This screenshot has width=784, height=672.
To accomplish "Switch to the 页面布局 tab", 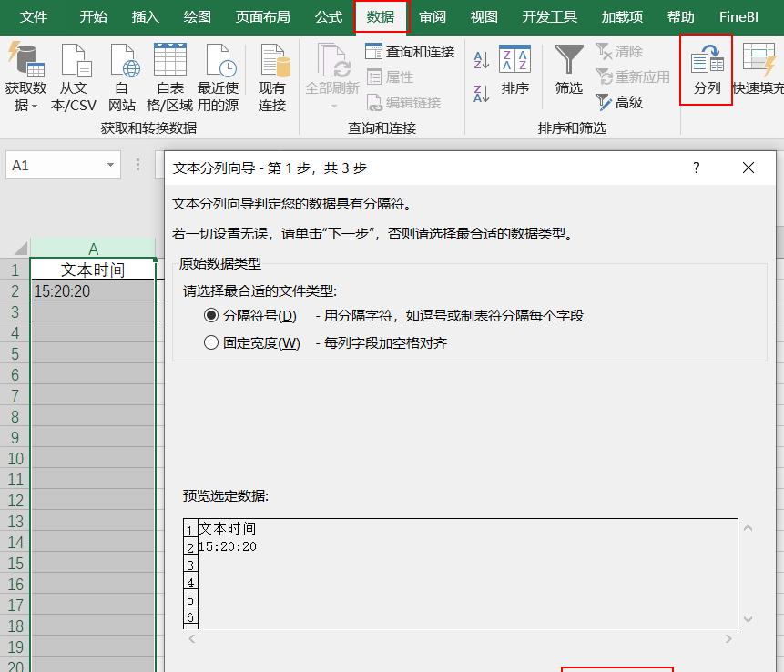I will (x=263, y=17).
